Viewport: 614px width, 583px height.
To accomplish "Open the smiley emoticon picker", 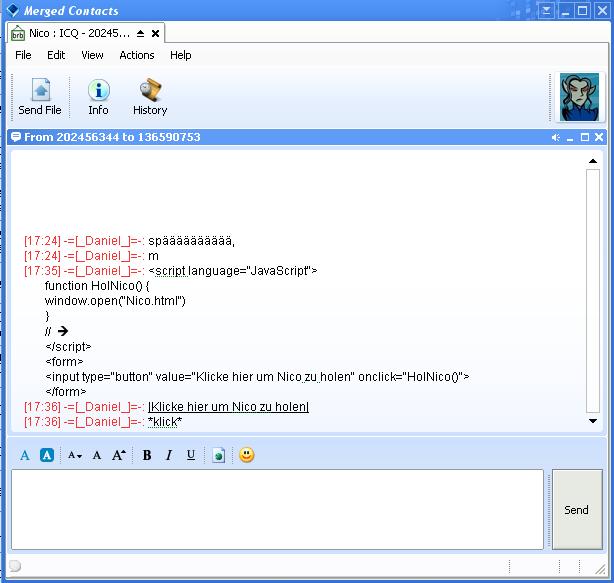I will coord(247,455).
